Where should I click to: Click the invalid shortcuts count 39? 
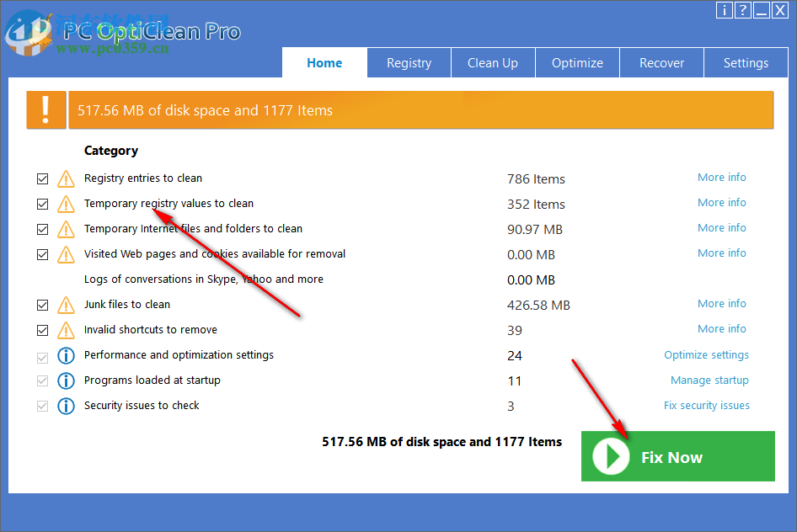tap(515, 331)
